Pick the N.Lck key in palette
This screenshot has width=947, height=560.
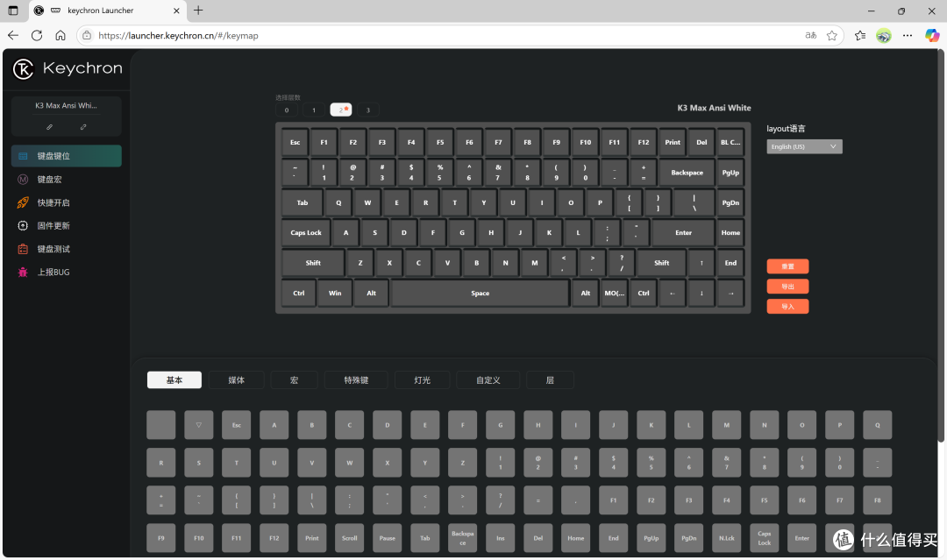[727, 538]
